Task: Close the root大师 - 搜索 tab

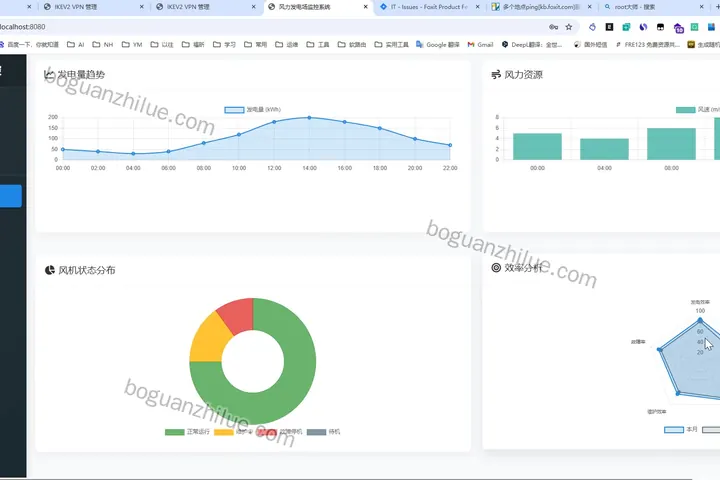Action: (x=702, y=7)
